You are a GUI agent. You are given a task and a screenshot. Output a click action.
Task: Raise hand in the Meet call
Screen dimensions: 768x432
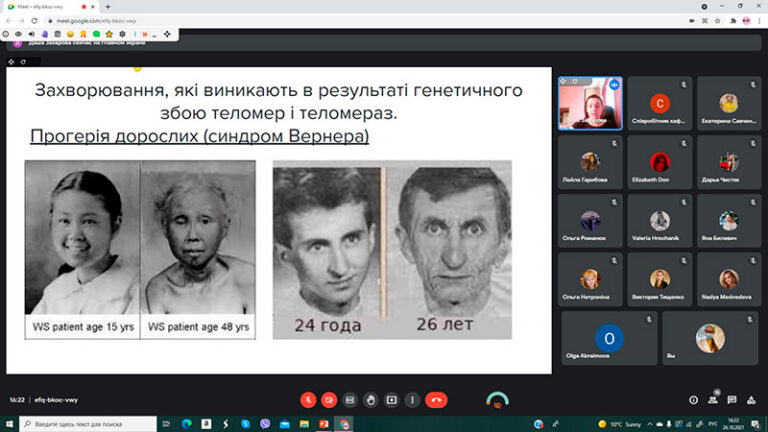click(x=370, y=400)
